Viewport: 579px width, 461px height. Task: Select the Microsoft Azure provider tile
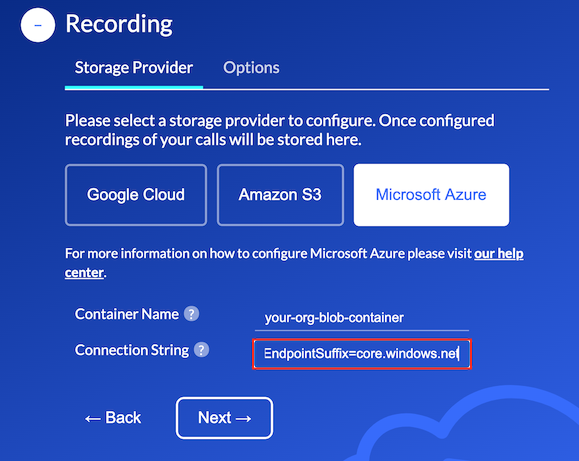(x=431, y=195)
